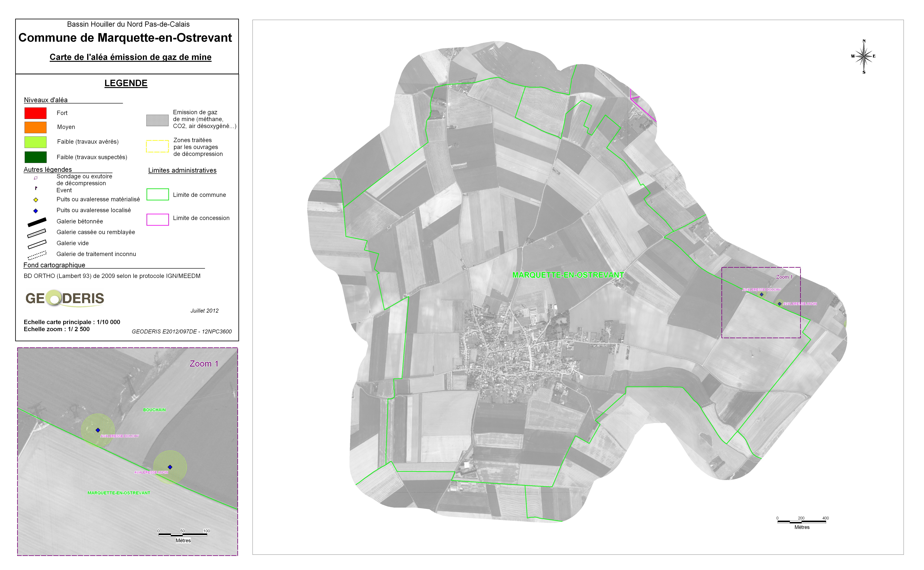Click the 'Zoom 1' label on the main map
The height and width of the screenshot is (570, 924).
pyautogui.click(x=784, y=277)
